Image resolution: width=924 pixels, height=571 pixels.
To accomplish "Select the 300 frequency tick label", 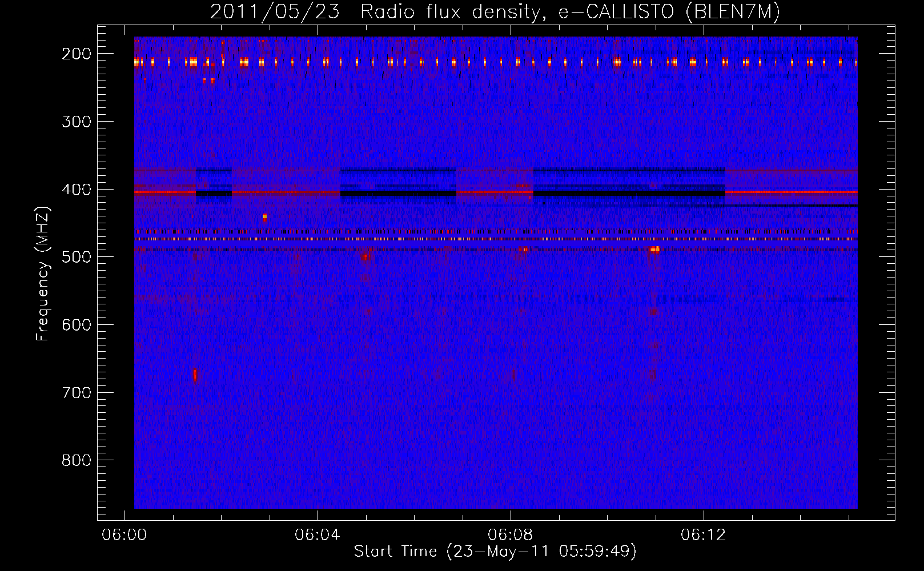I will tap(77, 122).
